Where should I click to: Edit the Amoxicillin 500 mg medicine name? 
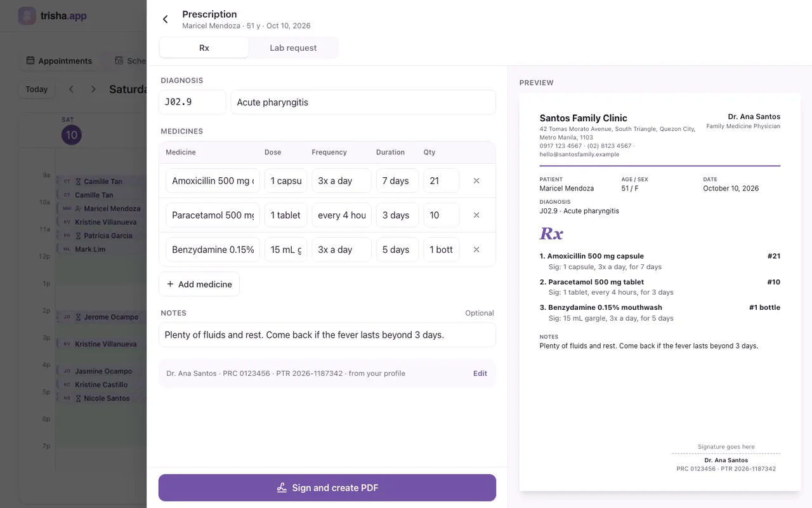[213, 181]
